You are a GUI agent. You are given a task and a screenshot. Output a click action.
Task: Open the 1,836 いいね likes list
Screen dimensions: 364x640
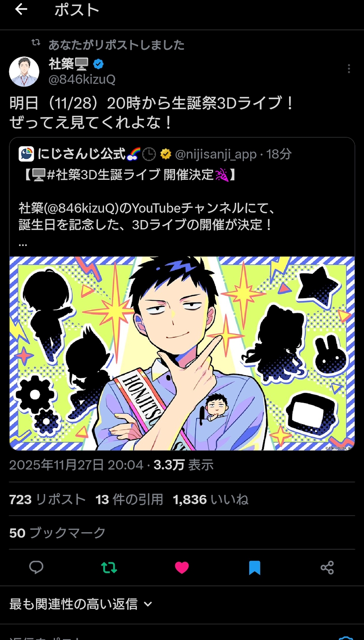(211, 500)
